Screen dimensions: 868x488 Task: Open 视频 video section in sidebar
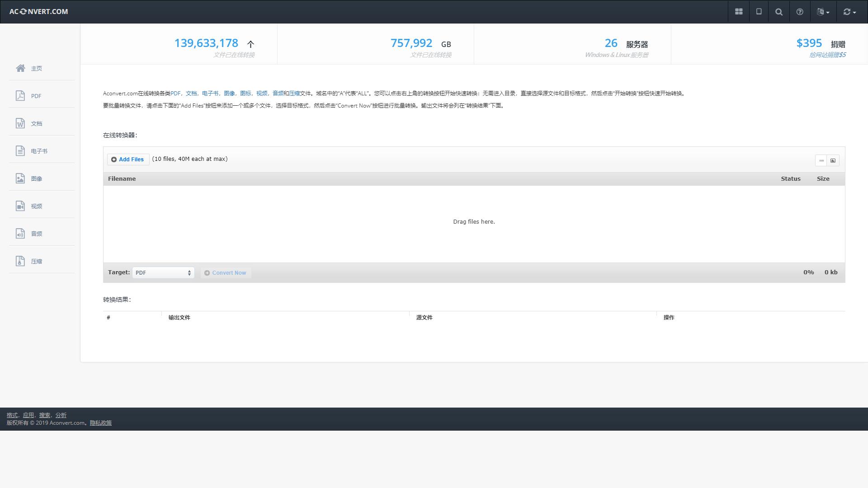tap(37, 206)
